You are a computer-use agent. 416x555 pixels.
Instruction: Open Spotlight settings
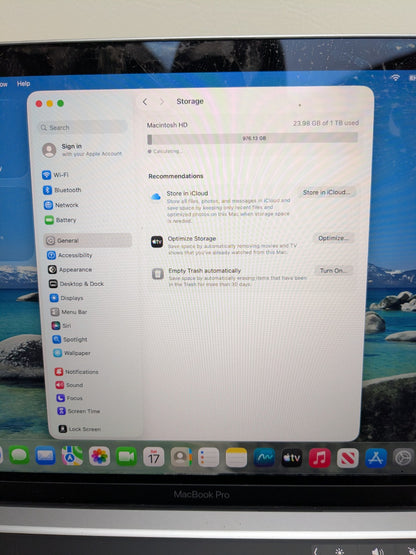click(x=70, y=339)
